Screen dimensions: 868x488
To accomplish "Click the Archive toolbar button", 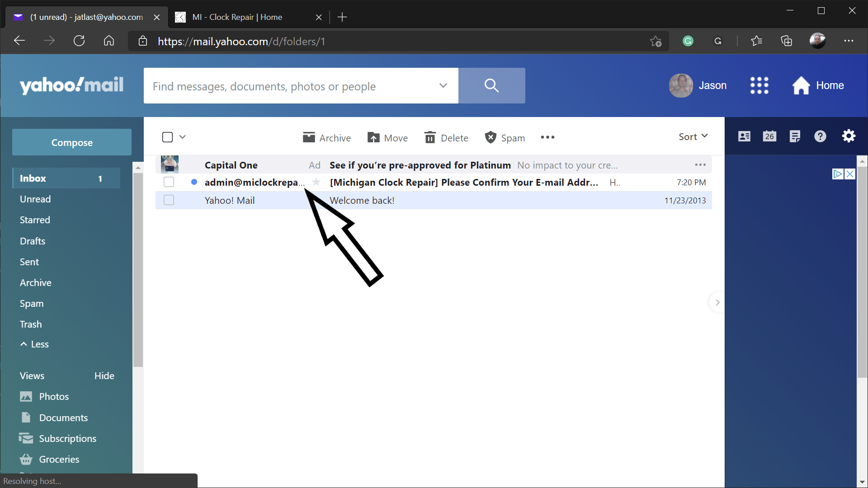I will pos(327,137).
